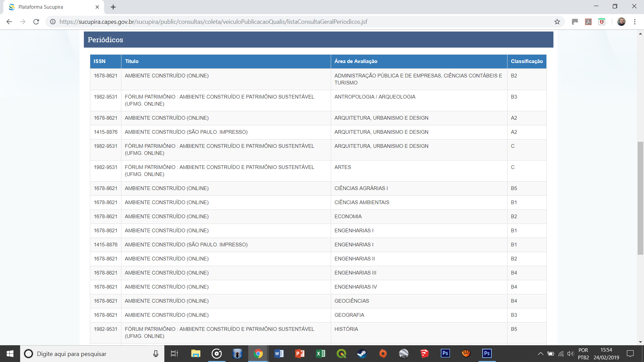The width and height of the screenshot is (644, 362).
Task: Open Excel from the taskbar
Action: pyautogui.click(x=320, y=354)
